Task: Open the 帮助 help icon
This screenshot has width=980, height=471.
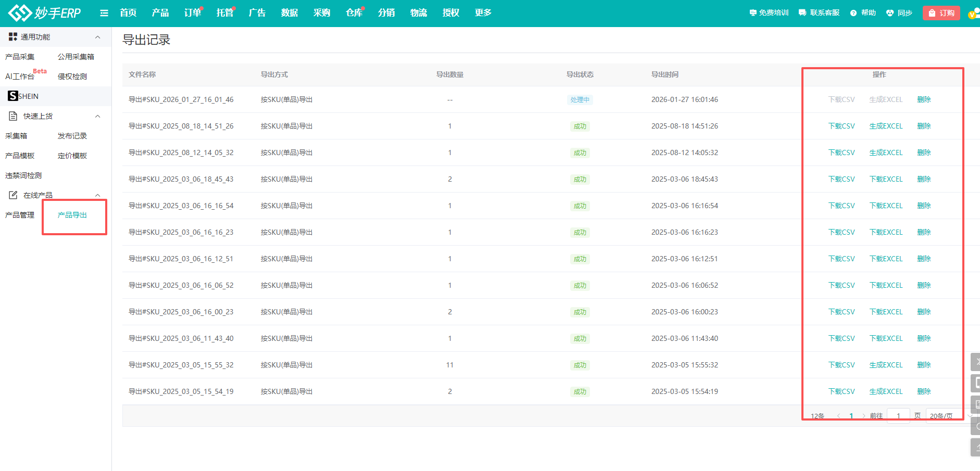Action: coord(853,13)
